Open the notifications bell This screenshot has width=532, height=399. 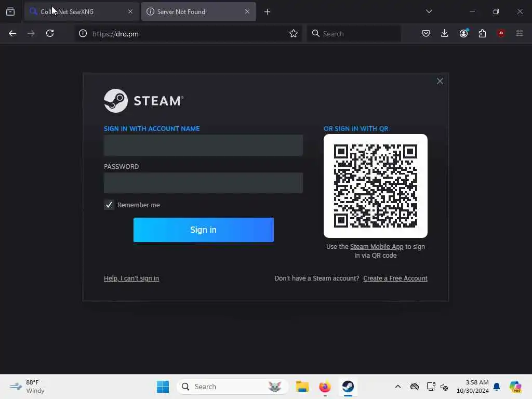point(497,387)
